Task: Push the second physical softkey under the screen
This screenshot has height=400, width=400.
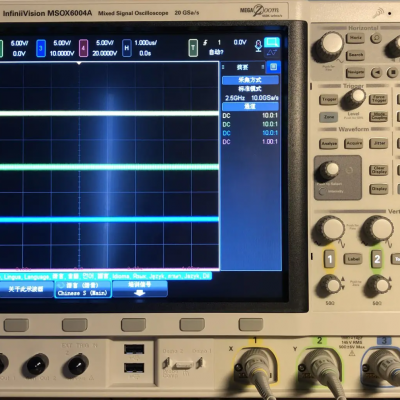Action: tap(75, 325)
